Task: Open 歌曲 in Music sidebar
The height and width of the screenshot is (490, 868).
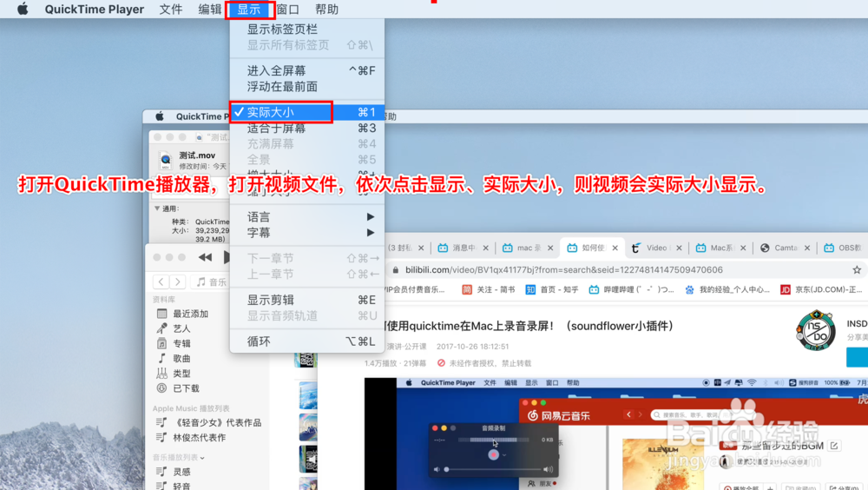Action: pyautogui.click(x=181, y=359)
